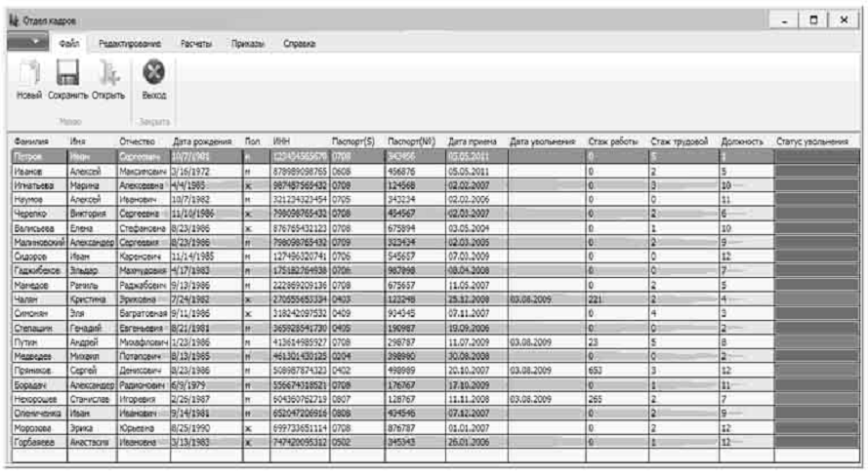Open the application menu dropdown button
Image resolution: width=868 pixels, height=476 pixels.
point(27,42)
